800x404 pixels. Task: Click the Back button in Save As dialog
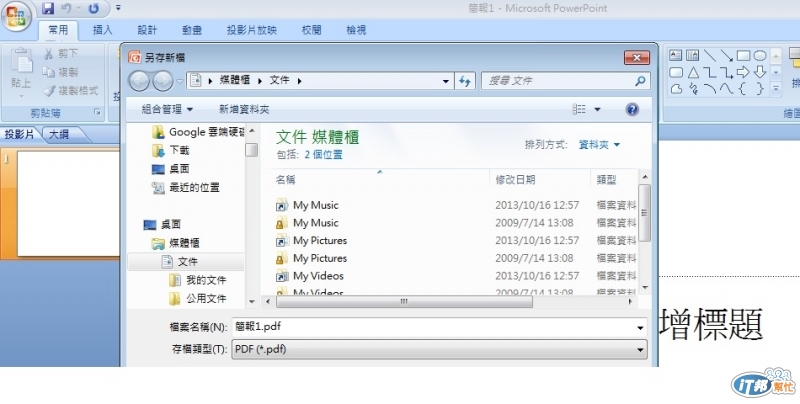click(x=139, y=81)
